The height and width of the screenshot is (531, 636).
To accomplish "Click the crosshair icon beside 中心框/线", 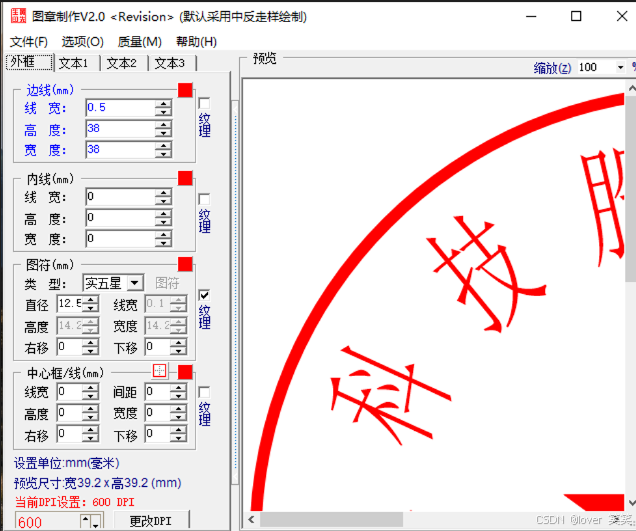I will (x=159, y=370).
